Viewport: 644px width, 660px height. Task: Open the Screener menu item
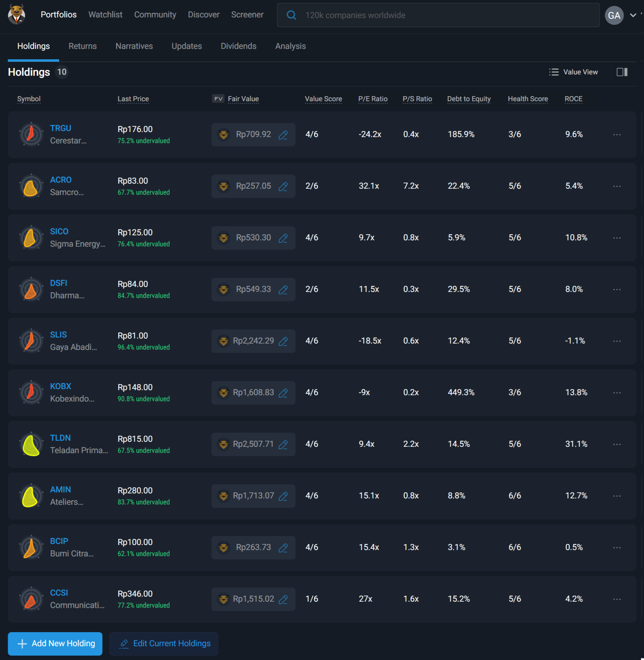247,14
